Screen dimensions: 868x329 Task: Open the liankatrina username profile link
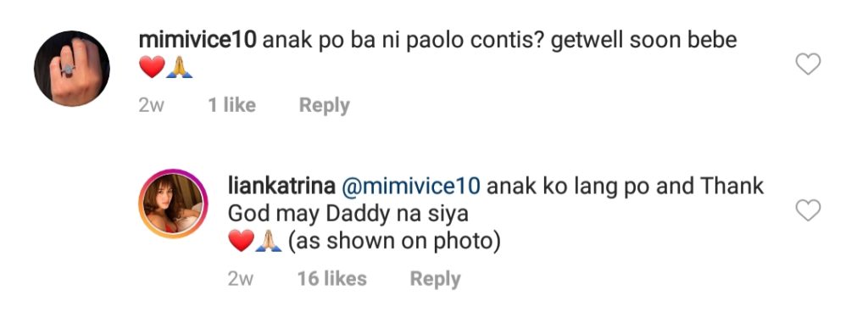tap(281, 187)
